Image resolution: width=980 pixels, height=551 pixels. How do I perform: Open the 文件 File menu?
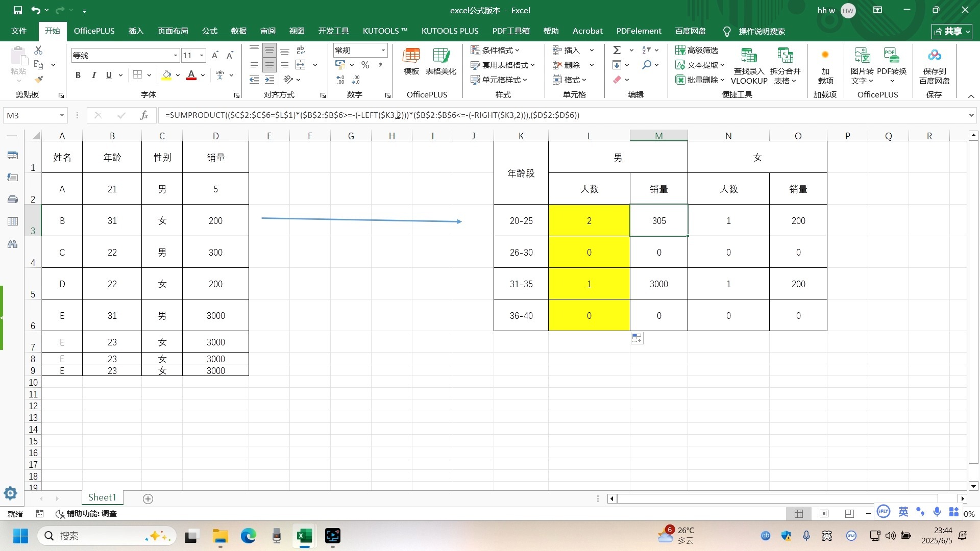(19, 31)
